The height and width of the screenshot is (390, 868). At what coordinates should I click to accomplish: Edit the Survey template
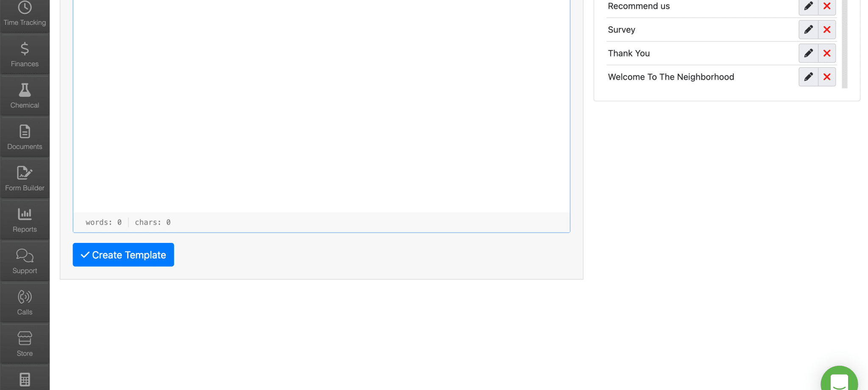pyautogui.click(x=808, y=29)
